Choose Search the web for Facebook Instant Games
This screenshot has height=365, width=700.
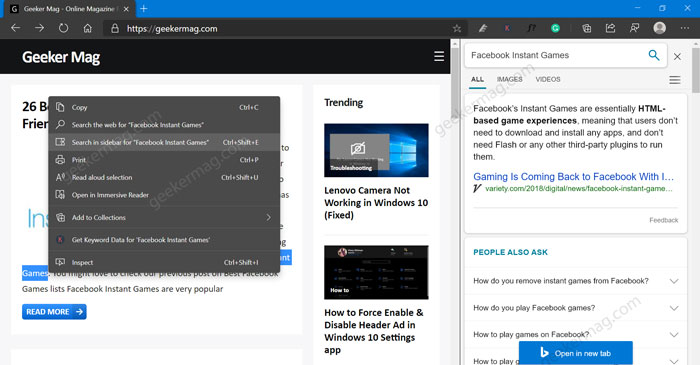coord(164,125)
